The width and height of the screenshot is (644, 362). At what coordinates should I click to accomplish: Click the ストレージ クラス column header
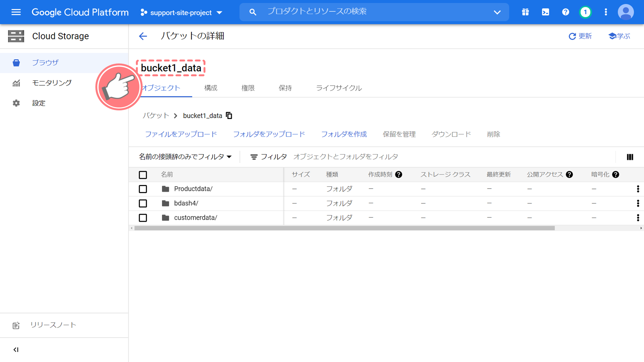pyautogui.click(x=445, y=174)
